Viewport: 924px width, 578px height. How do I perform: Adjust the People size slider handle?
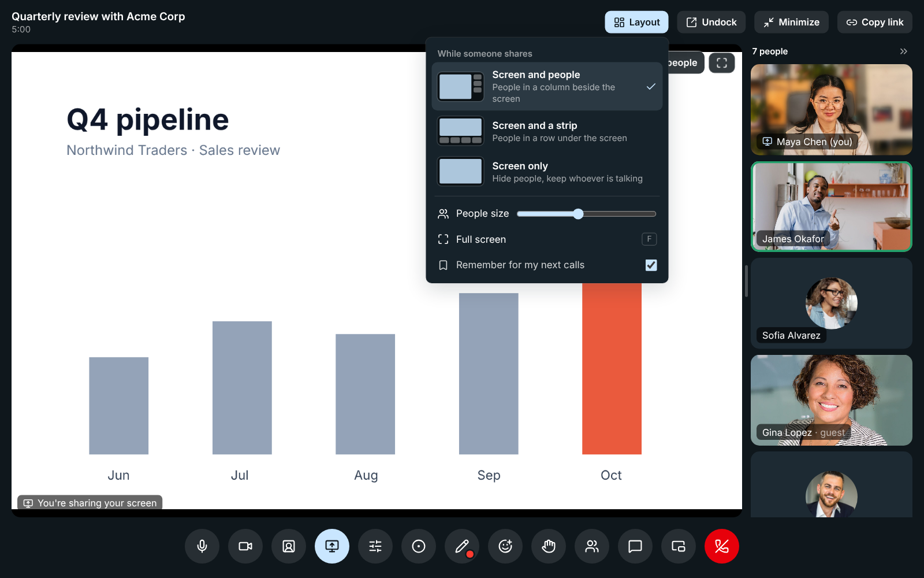click(578, 214)
